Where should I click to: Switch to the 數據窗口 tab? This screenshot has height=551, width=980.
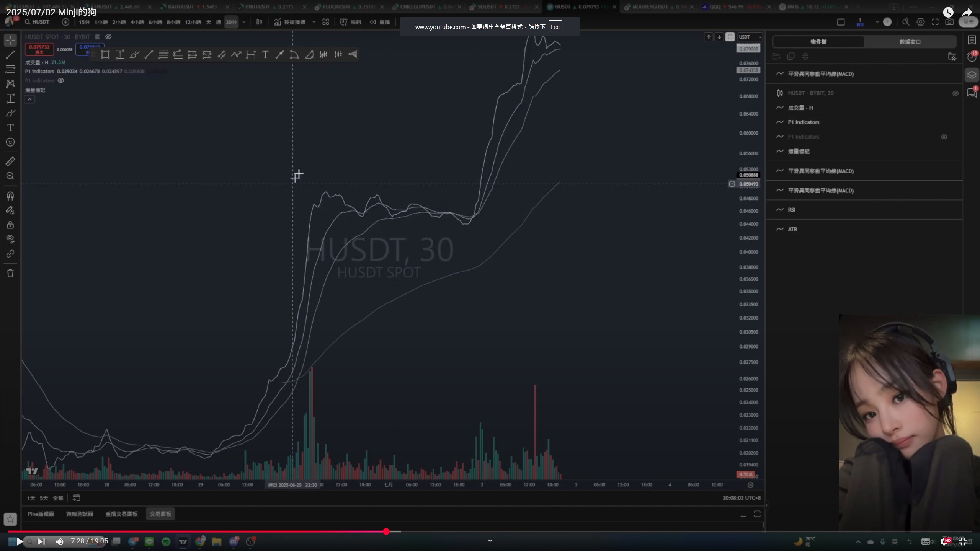(910, 42)
